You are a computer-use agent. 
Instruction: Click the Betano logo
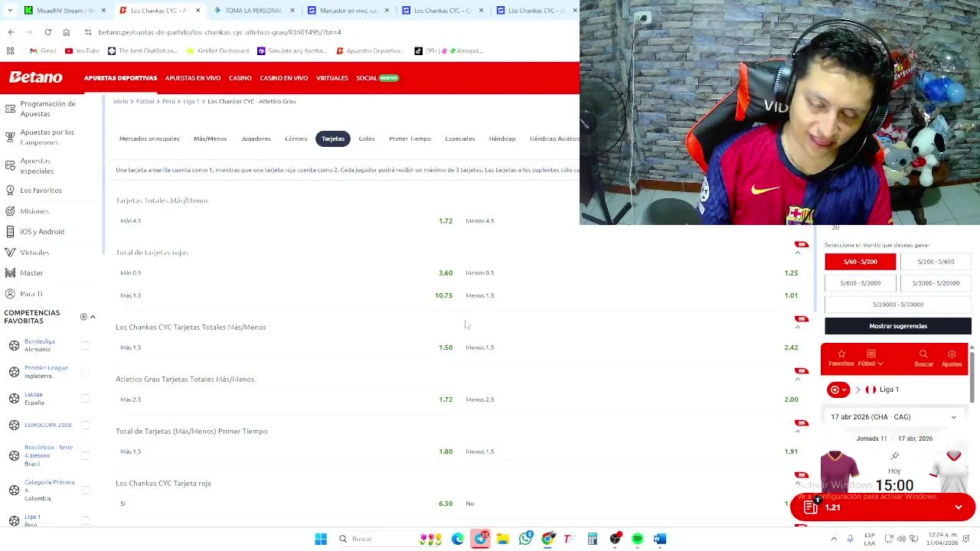click(x=35, y=77)
